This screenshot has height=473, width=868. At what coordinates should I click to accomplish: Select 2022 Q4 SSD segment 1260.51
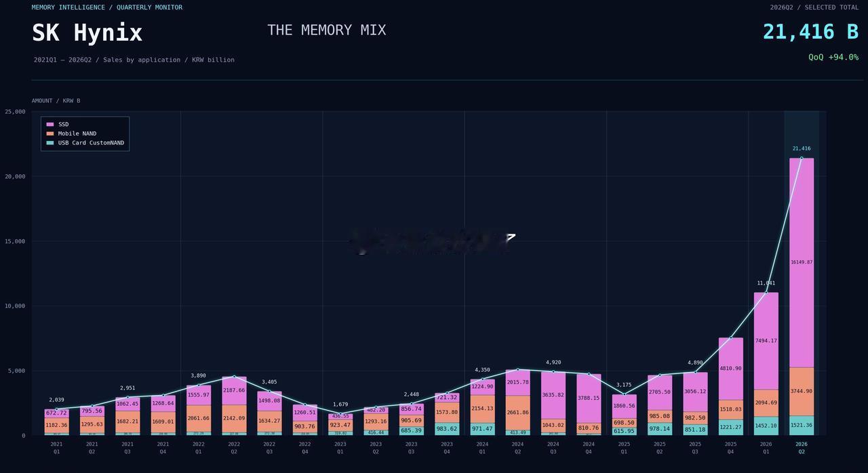(x=305, y=413)
